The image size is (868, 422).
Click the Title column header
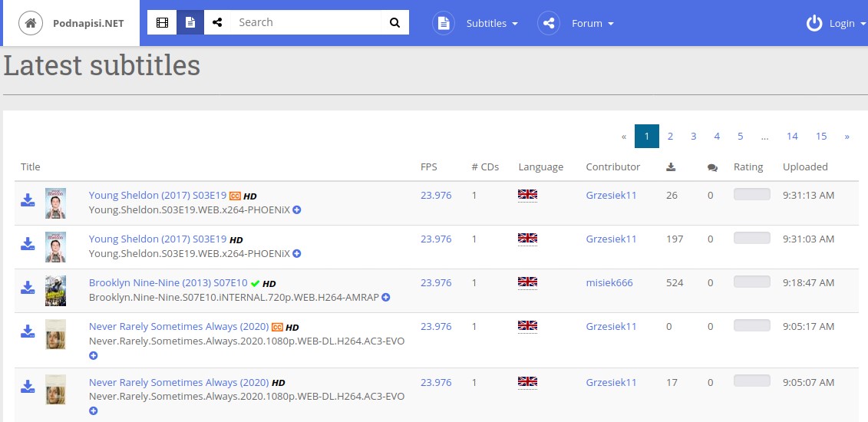pos(31,167)
